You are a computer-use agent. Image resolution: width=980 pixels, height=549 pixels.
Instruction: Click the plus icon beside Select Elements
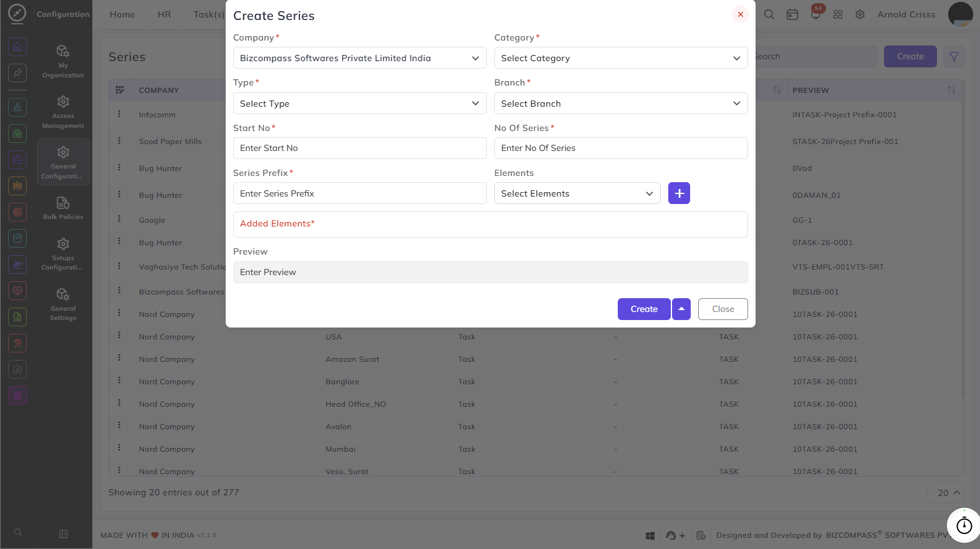click(x=679, y=193)
